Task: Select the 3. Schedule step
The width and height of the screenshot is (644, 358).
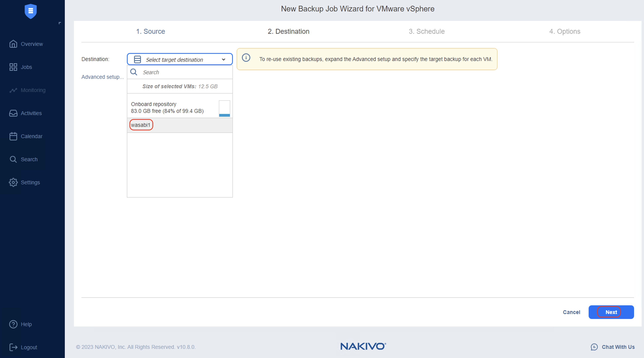Action: [x=427, y=31]
